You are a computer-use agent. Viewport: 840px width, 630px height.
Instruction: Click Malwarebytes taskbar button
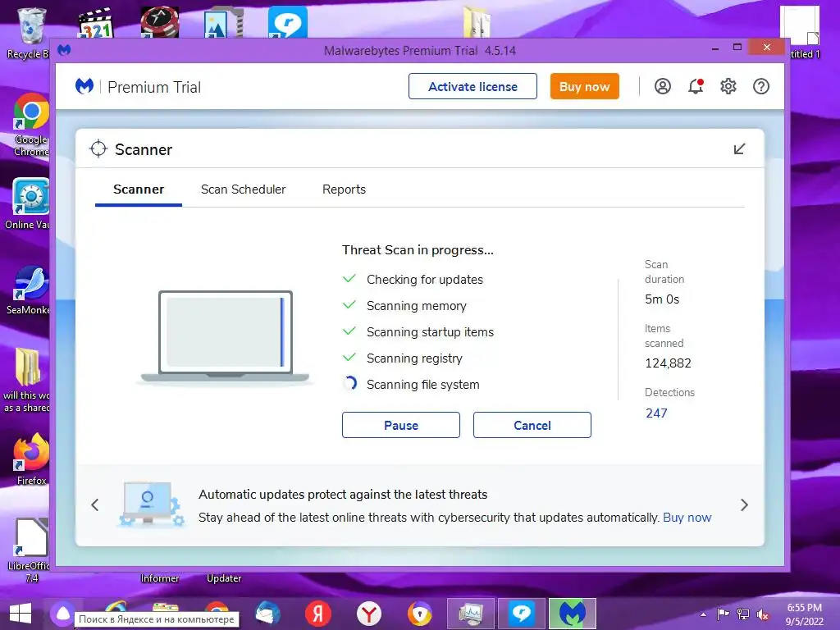573,614
